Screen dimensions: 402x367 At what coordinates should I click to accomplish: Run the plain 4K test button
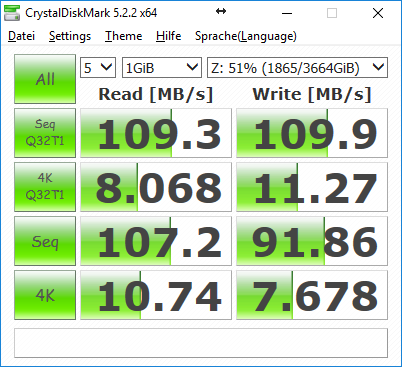coord(45,295)
